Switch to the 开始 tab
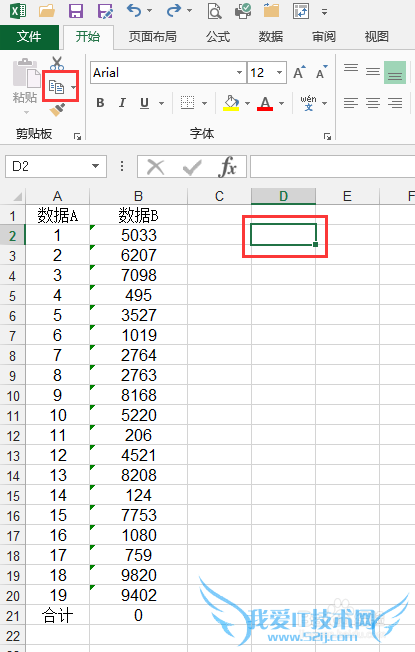This screenshot has height=652, width=415. click(x=88, y=37)
